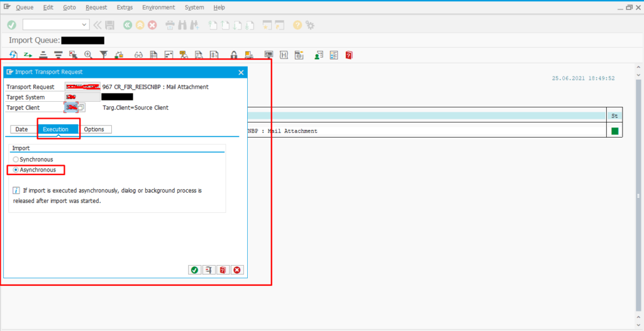The height and width of the screenshot is (331, 644).
Task: Select the Synchronous import option
Action: tap(33, 159)
